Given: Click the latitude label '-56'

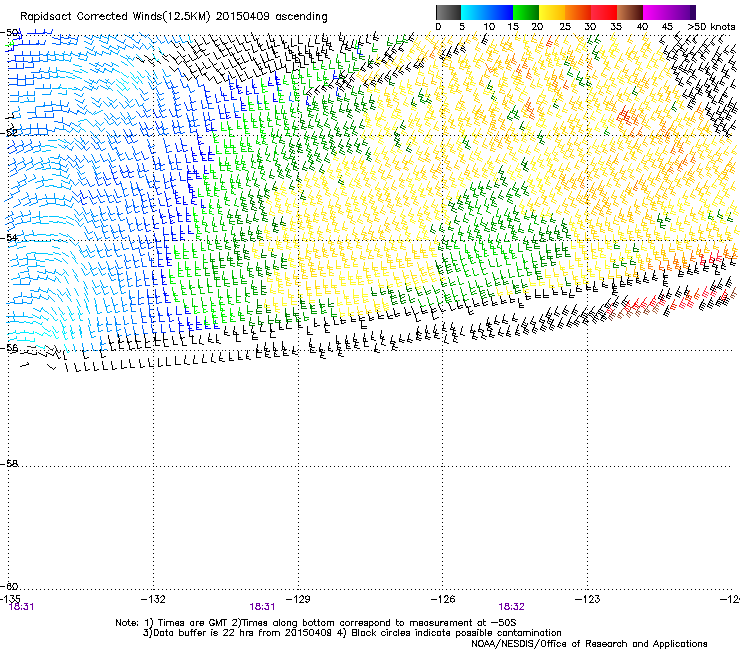Looking at the screenshot, I should (9, 348).
